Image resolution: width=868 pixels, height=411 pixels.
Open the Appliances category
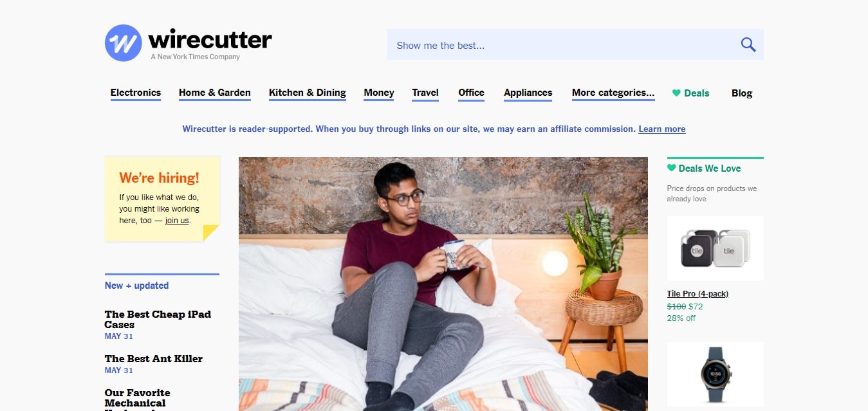tap(528, 93)
